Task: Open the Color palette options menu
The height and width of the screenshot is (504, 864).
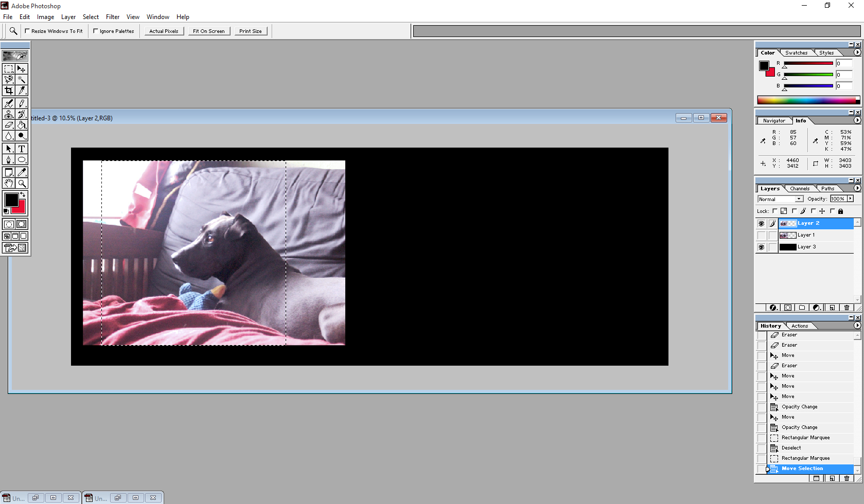Action: (857, 52)
